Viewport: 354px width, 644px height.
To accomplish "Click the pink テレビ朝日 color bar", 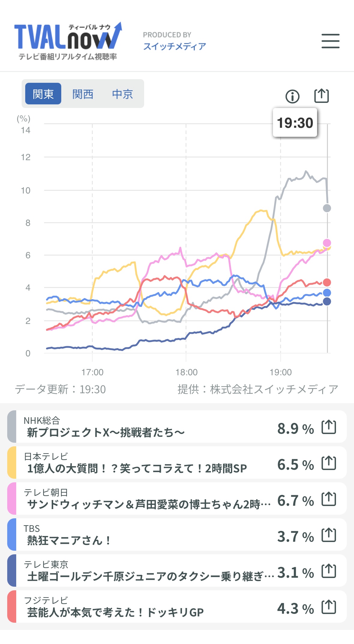I will tap(12, 499).
